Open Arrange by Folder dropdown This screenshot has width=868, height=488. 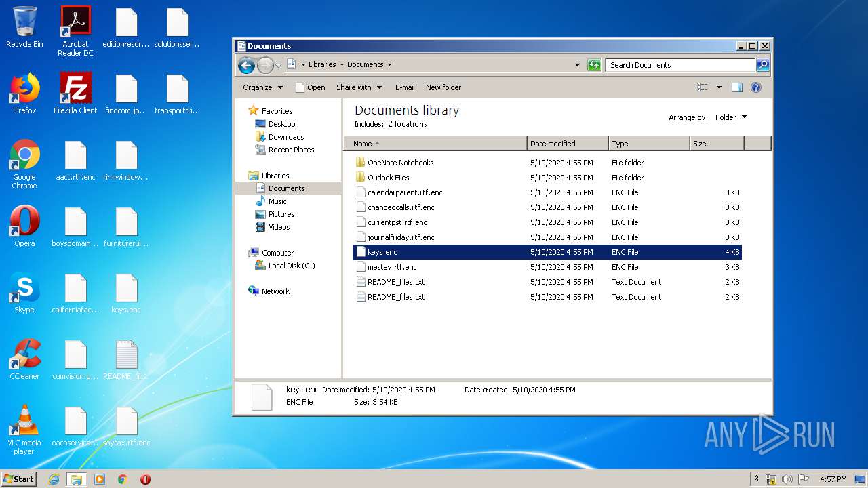[730, 117]
